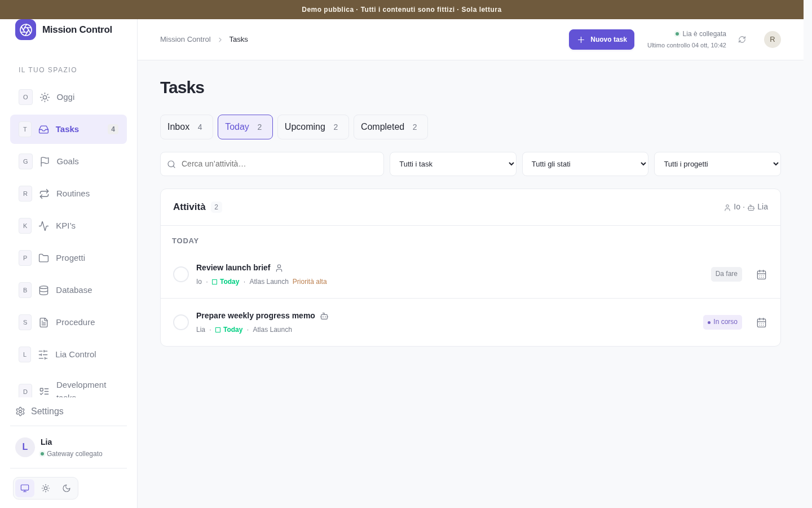
Task: Open Lia Control via the sliders icon
Action: click(x=43, y=354)
